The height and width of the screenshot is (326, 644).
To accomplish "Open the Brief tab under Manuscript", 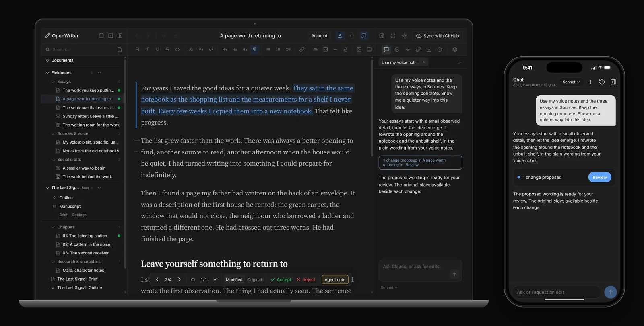I will pyautogui.click(x=63, y=215).
